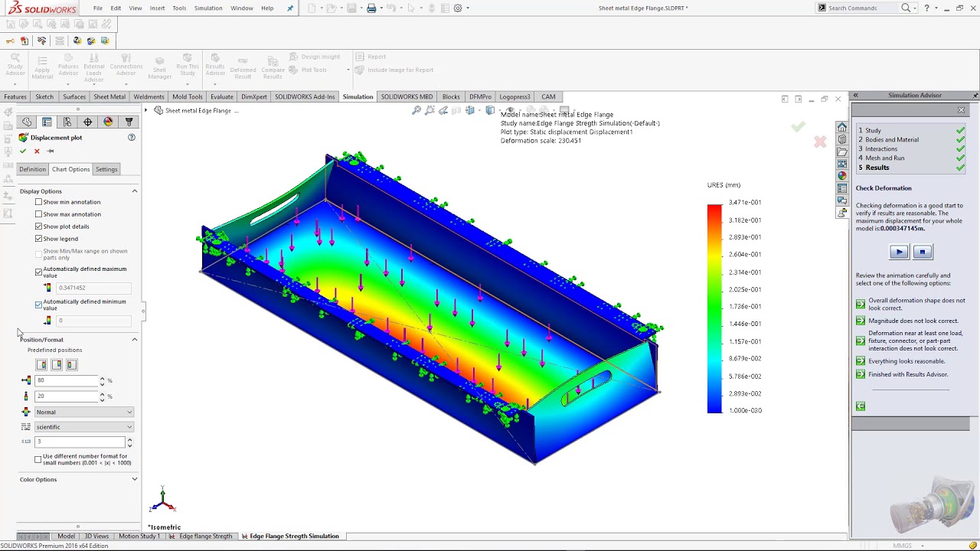Increase the decimal places spinner value
Image resolution: width=980 pixels, height=551 pixels.
(129, 439)
